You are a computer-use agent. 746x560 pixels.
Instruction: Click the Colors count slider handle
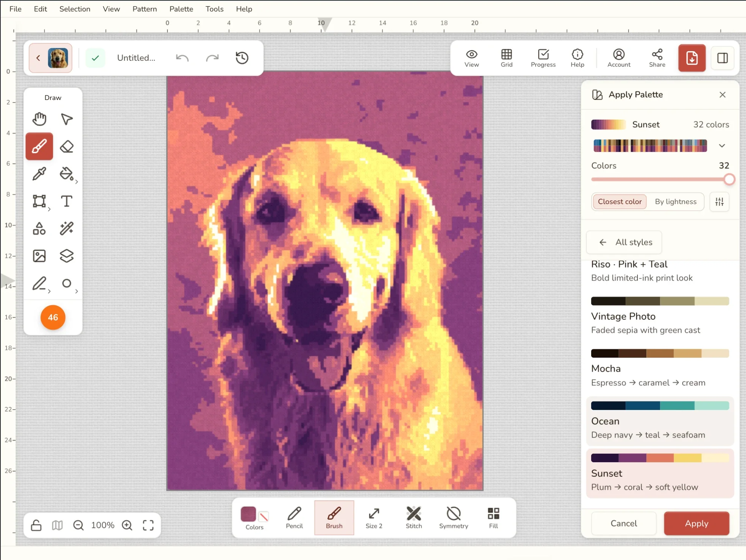730,179
